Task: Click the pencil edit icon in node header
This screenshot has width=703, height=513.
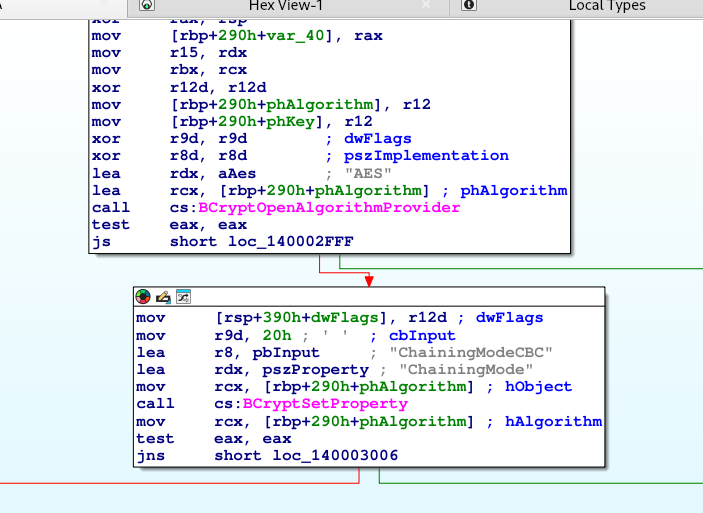Action: point(163,297)
